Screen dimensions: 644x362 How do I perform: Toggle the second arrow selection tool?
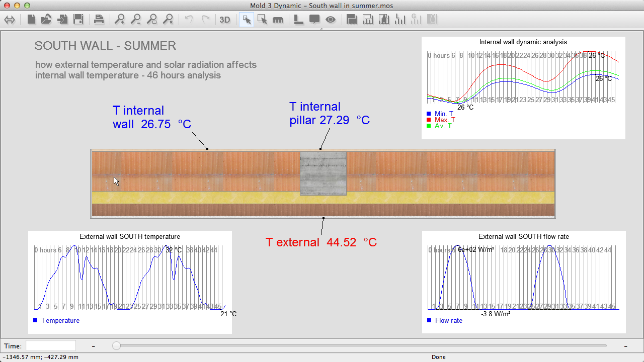point(262,20)
